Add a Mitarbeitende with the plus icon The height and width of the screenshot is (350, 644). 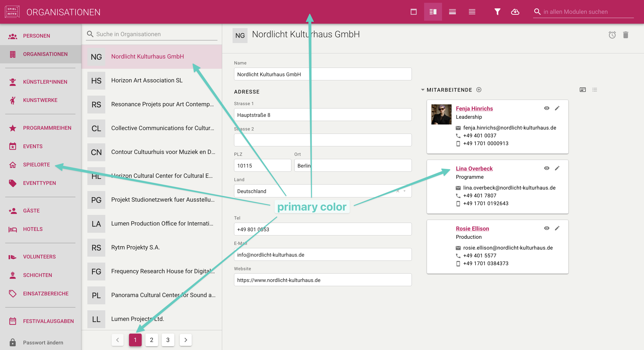coord(479,90)
